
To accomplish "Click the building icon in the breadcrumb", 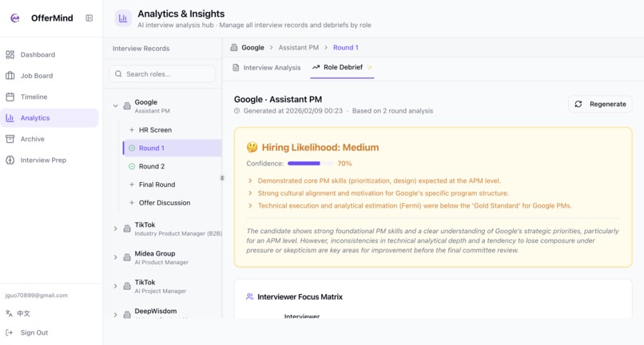I will point(234,48).
